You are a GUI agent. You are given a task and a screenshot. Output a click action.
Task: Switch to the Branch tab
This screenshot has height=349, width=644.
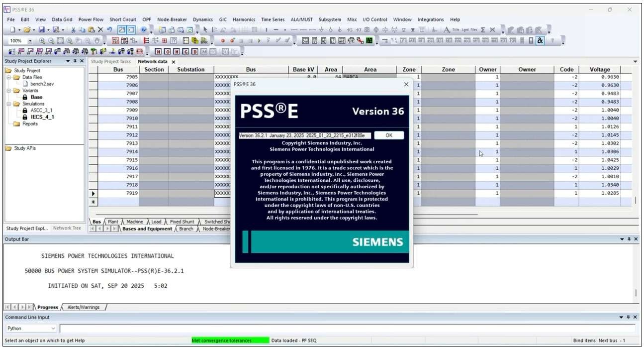[186, 229]
